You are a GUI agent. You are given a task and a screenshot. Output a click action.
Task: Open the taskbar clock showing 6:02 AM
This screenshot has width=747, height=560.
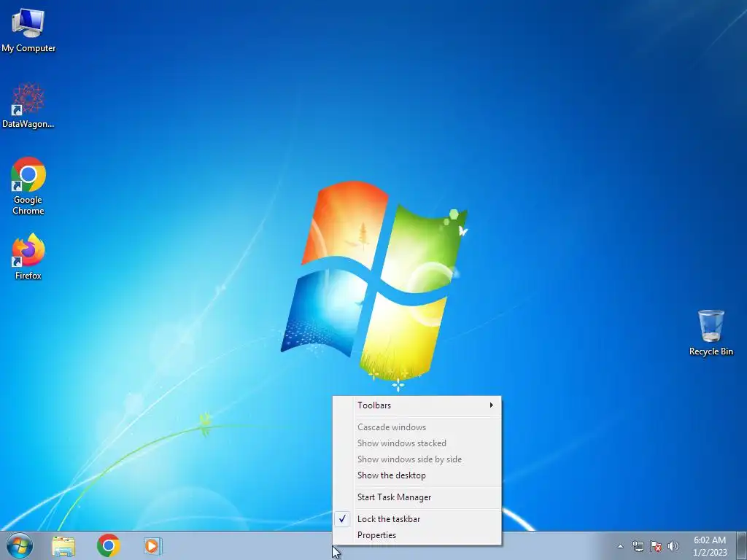tap(710, 546)
